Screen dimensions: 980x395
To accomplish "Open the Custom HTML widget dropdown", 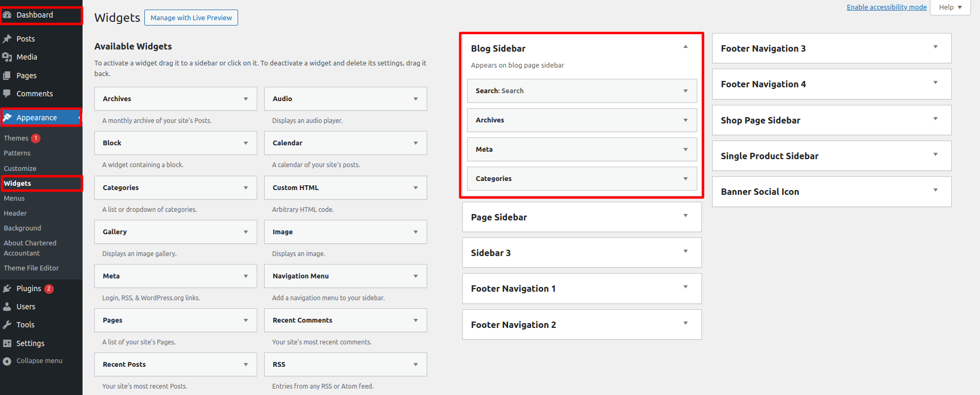I will [x=415, y=188].
